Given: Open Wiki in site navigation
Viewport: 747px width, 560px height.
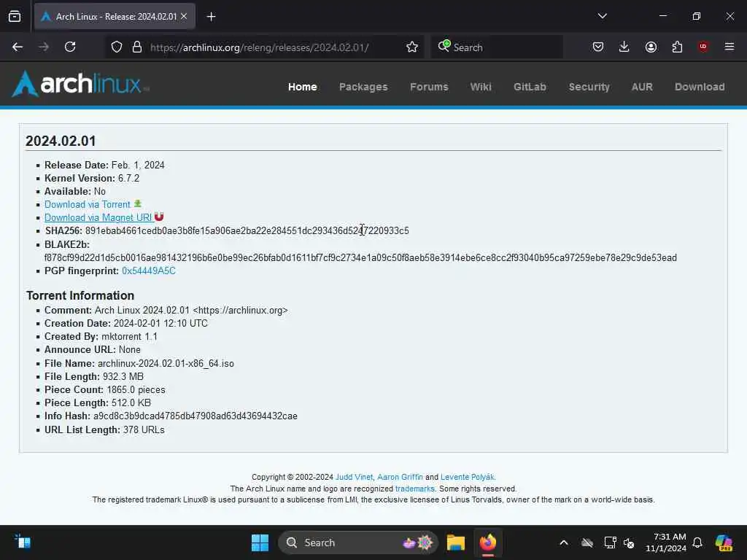Looking at the screenshot, I should click(x=481, y=87).
